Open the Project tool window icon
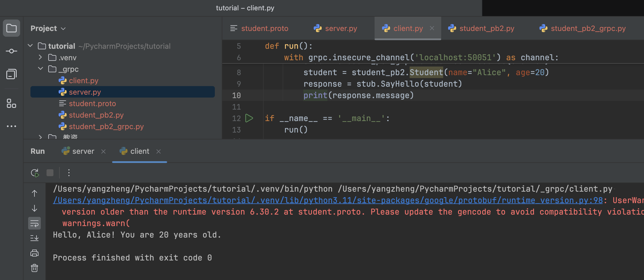The width and height of the screenshot is (644, 280). tap(11, 28)
